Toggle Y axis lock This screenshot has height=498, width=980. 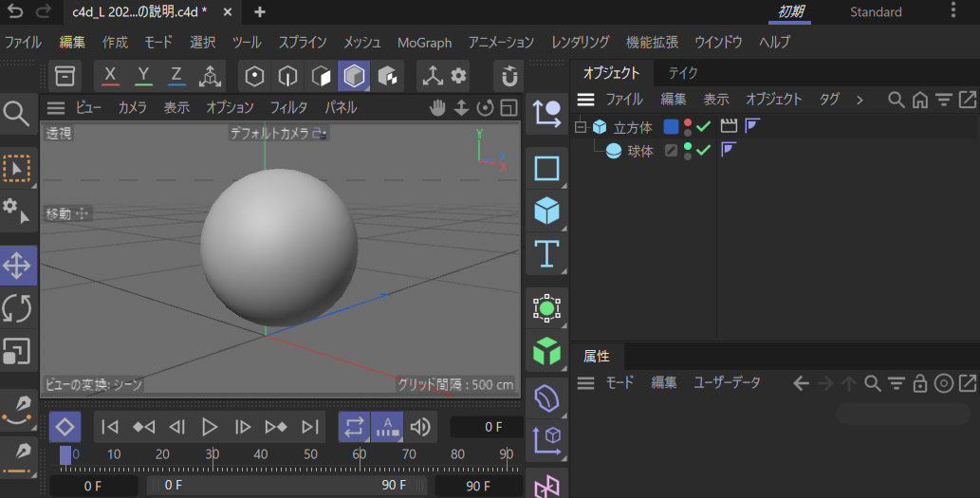coord(143,75)
